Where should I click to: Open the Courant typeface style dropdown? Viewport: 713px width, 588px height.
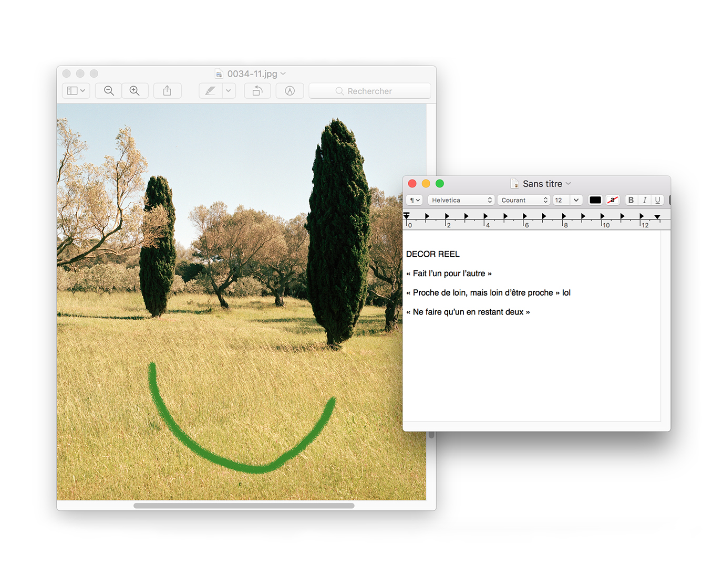click(524, 200)
